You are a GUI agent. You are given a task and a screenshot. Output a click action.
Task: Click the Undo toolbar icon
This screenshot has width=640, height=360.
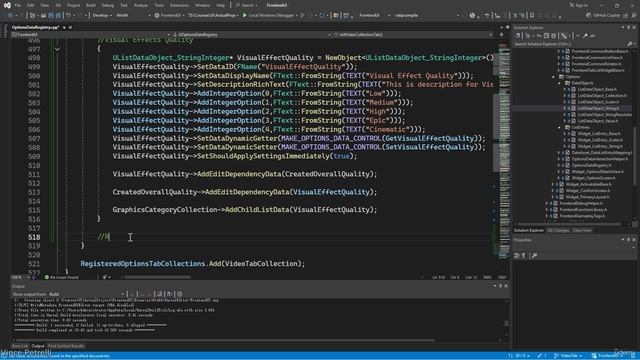pos(69,16)
